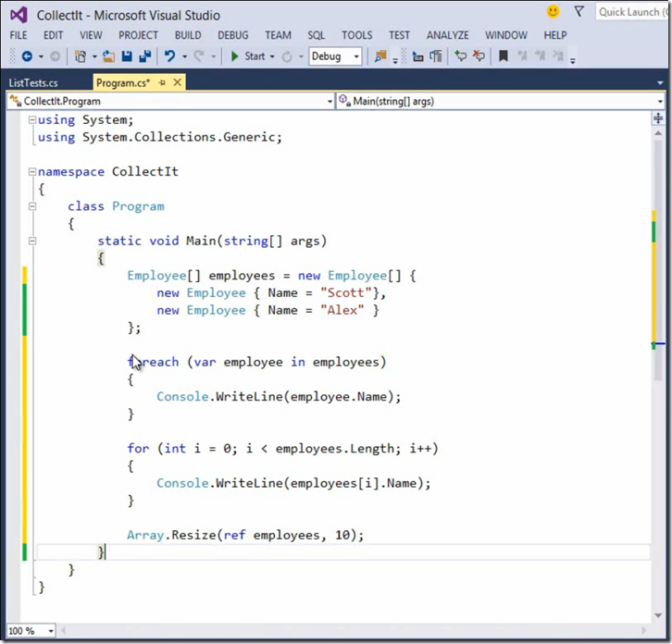This screenshot has width=672, height=644.
Task: Click the New Project toolbar icon
Action: (81, 56)
